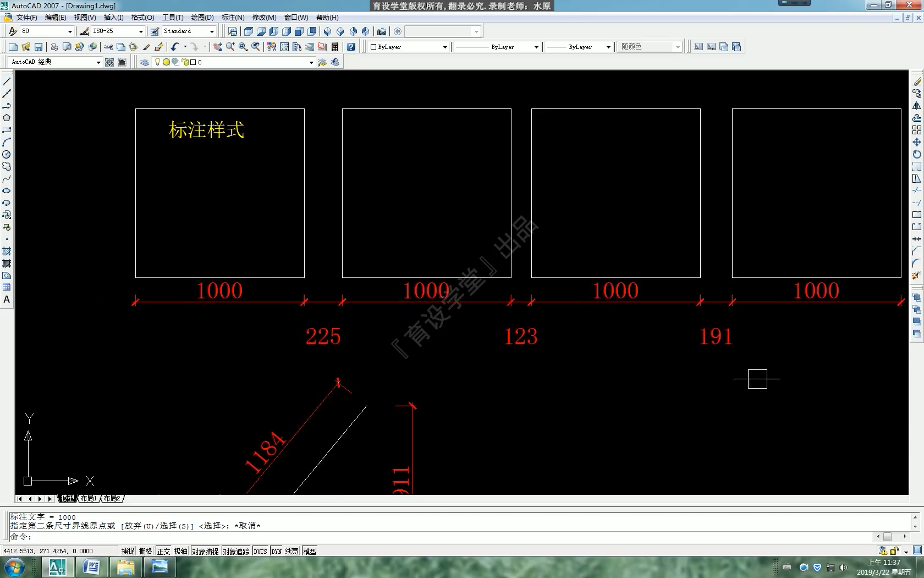This screenshot has width=924, height=578.
Task: Click the coordinates display in status bar
Action: [59, 551]
